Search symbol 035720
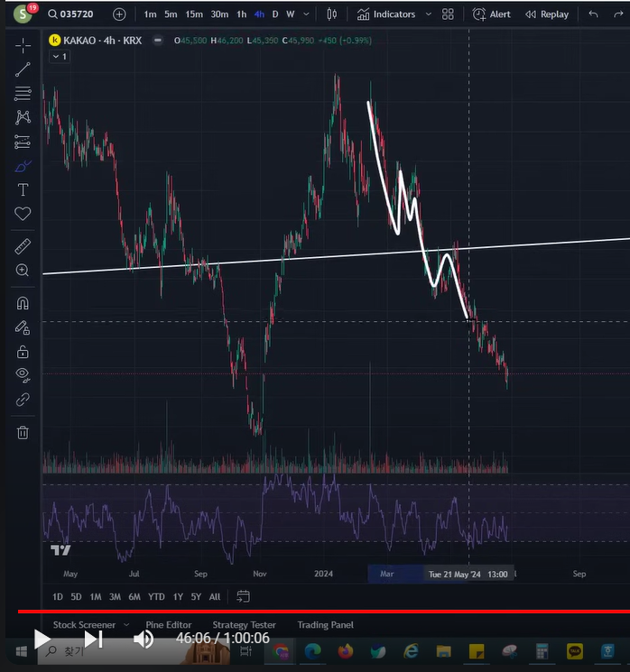The height and width of the screenshot is (672, 630). tap(70, 14)
